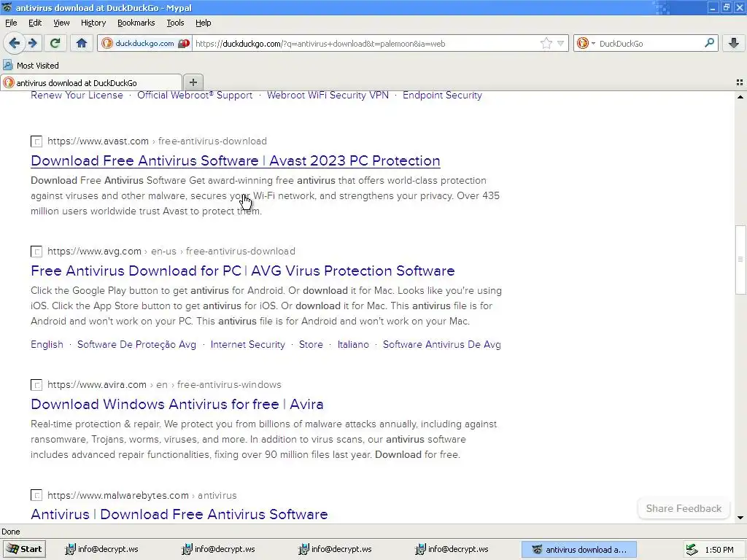The width and height of the screenshot is (747, 560).
Task: Click the search magnifier icon
Action: (709, 43)
